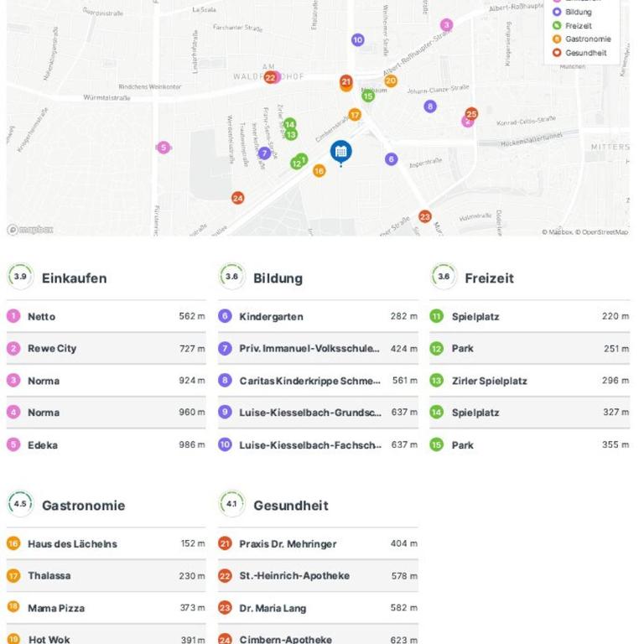Image resolution: width=644 pixels, height=644 pixels.
Task: Select the Netto row at 562 m
Action: 106,316
